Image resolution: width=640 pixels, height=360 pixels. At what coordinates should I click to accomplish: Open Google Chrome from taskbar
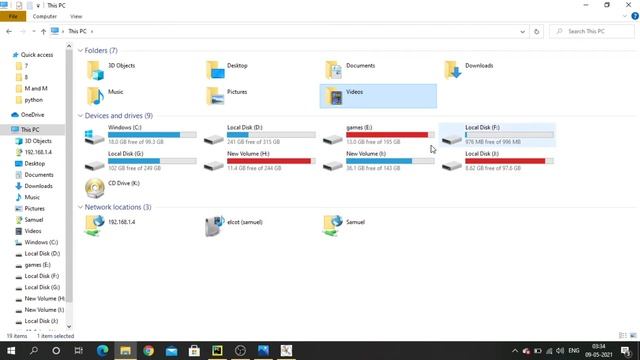pyautogui.click(x=148, y=351)
